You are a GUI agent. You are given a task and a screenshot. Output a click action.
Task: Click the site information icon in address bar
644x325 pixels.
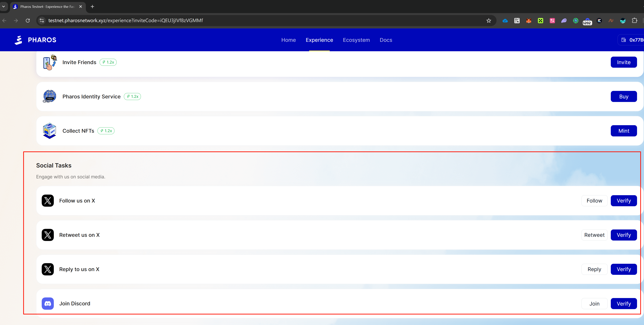pos(42,21)
